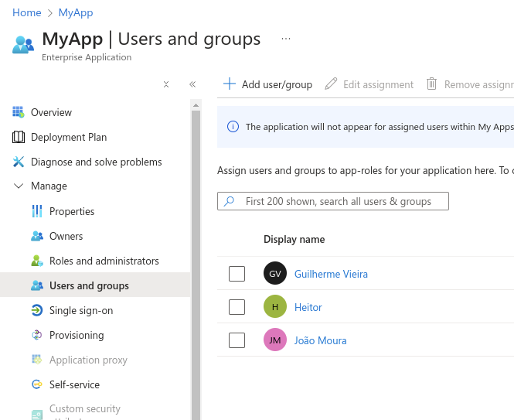This screenshot has width=514, height=420.
Task: Collapse the Manage section chevron
Action: (x=19, y=186)
